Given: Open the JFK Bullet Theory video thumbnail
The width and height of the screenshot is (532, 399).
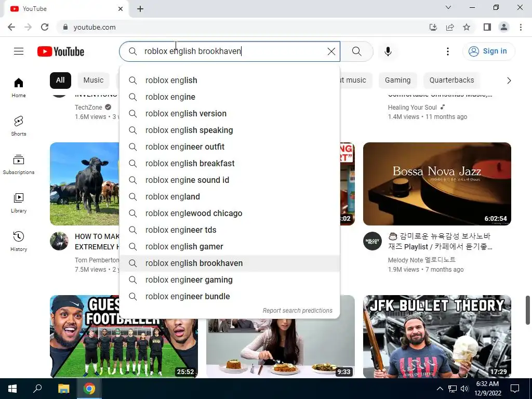Looking at the screenshot, I should (437, 336).
